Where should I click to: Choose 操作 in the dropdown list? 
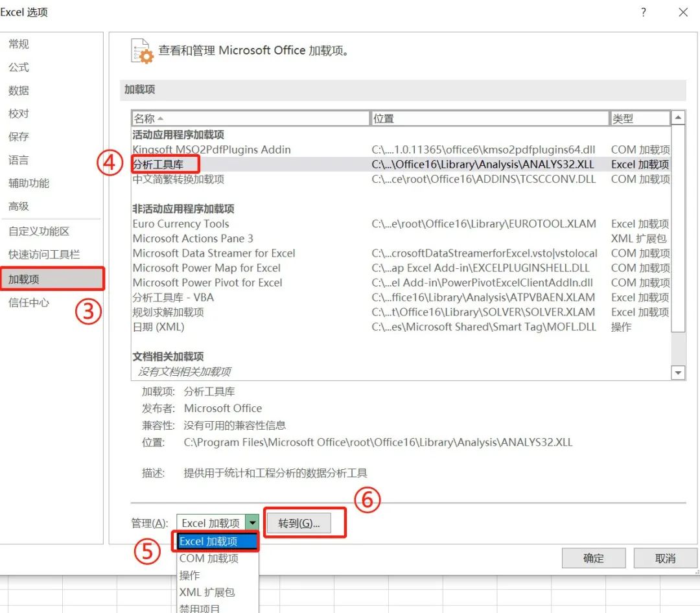tap(217, 575)
